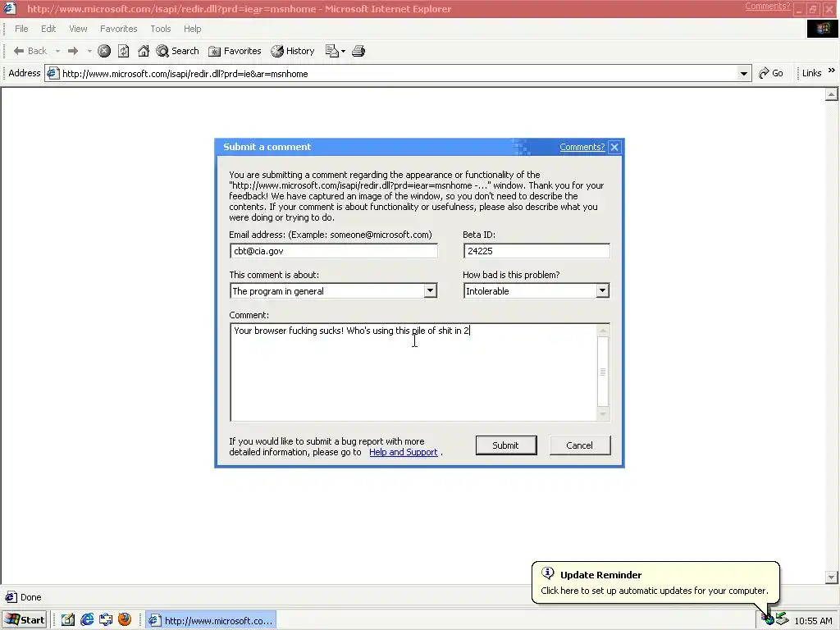Click the Stop loading icon

104,51
